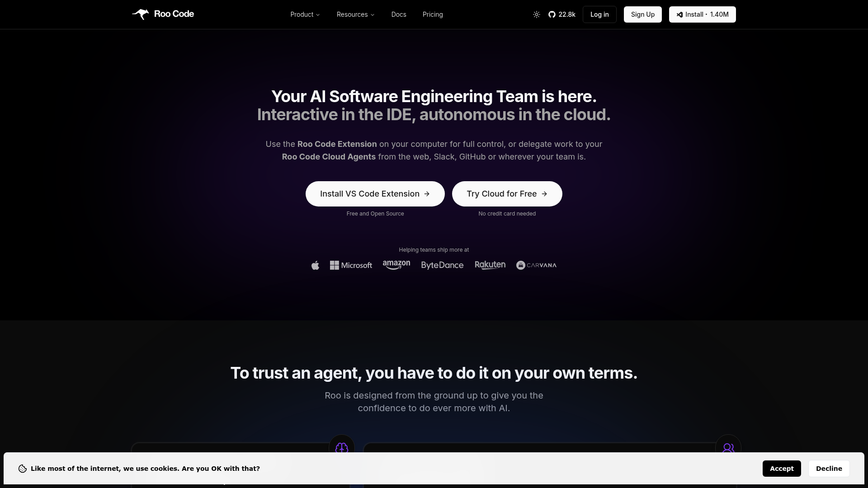Click the Carvana logo
868x488 pixels.
pos(536,265)
